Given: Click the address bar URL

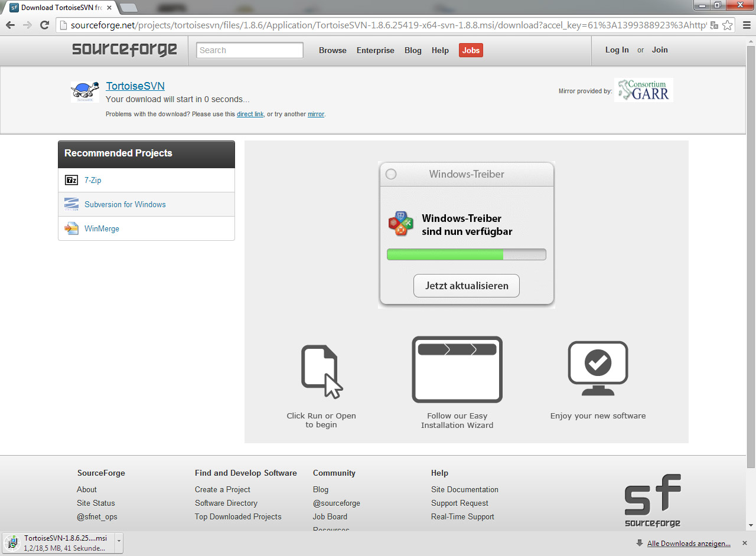Looking at the screenshot, I should (389, 25).
